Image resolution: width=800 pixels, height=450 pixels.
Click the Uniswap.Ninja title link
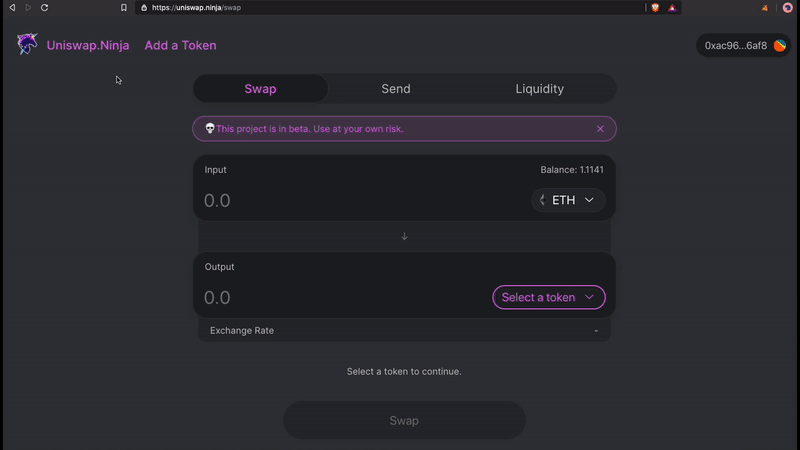(x=88, y=45)
